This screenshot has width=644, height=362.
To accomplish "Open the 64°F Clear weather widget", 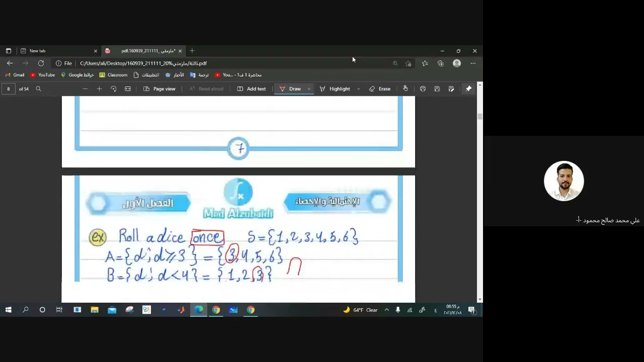I will 360,310.
